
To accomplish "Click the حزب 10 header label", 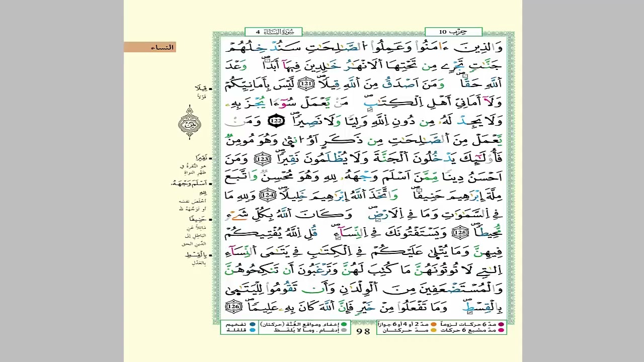I will pos(453,32).
